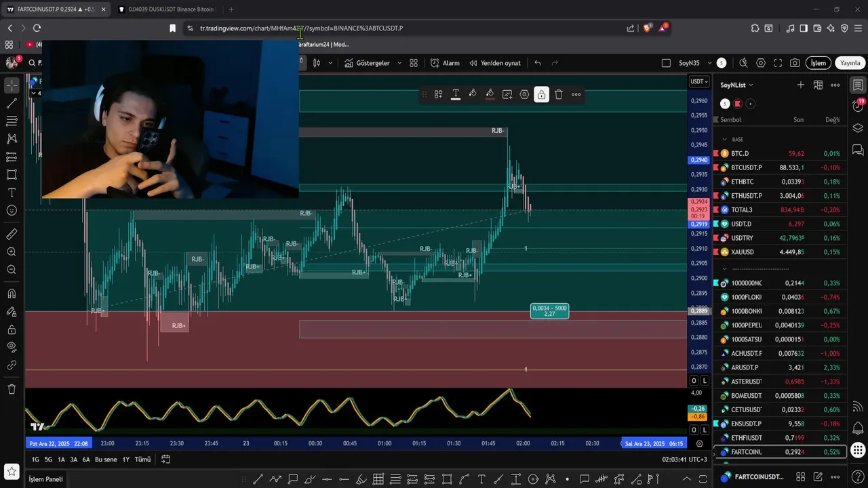Viewport: 868px width, 488px height.
Task: Expand the indicators favorites dropdown arrow
Action: point(399,63)
